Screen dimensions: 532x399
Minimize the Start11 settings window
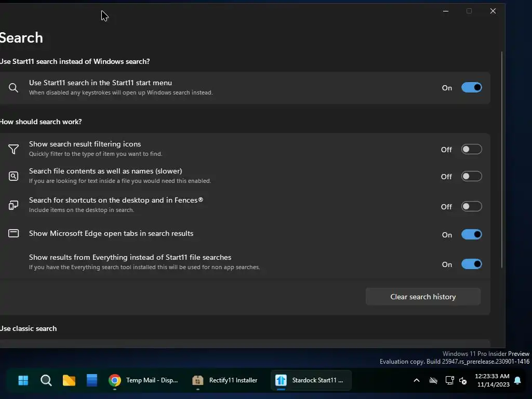click(x=446, y=11)
